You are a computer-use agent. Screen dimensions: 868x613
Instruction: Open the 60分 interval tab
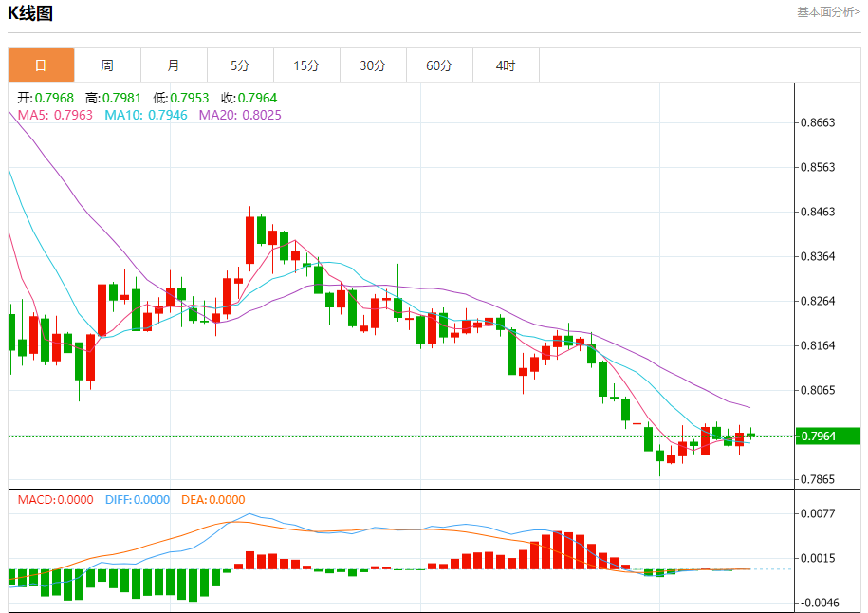tap(439, 65)
